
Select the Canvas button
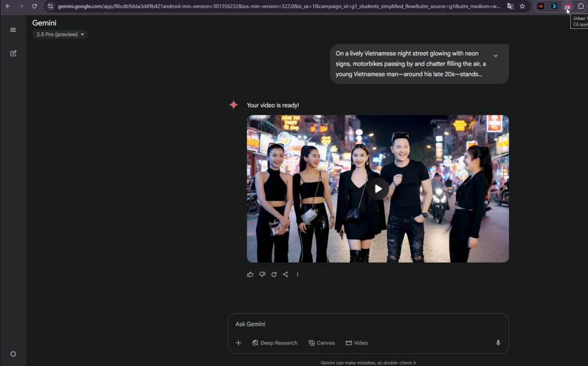(x=322, y=343)
